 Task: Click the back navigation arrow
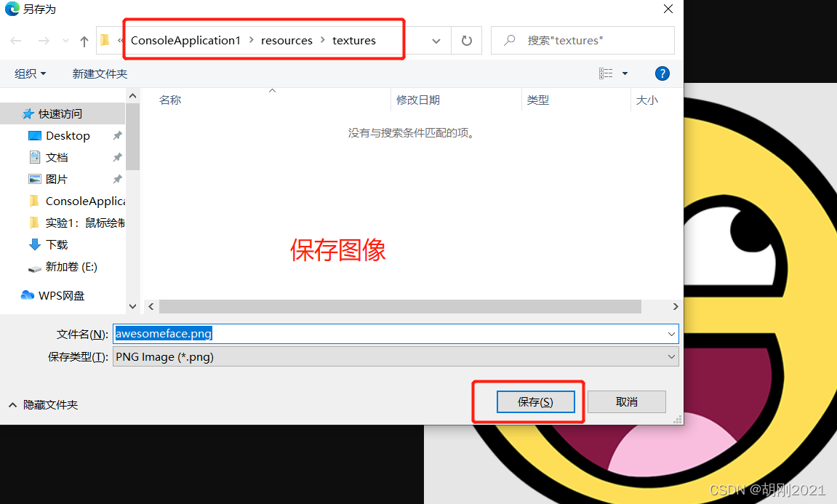click(x=16, y=40)
